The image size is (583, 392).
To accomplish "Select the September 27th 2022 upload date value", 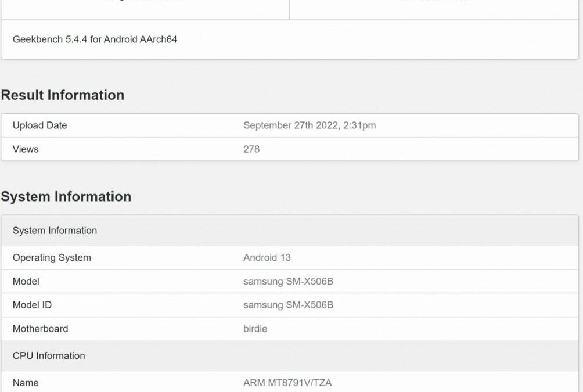I will tap(309, 125).
